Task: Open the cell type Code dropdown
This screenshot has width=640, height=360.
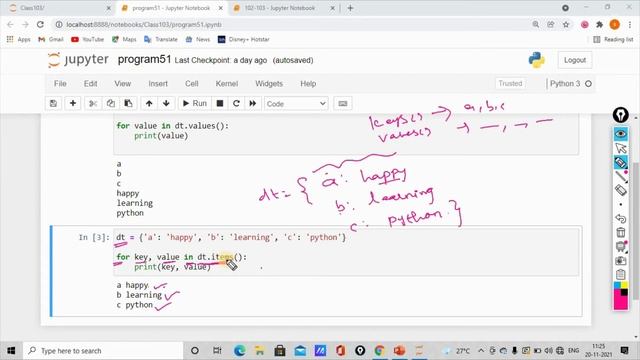Action: [x=296, y=104]
